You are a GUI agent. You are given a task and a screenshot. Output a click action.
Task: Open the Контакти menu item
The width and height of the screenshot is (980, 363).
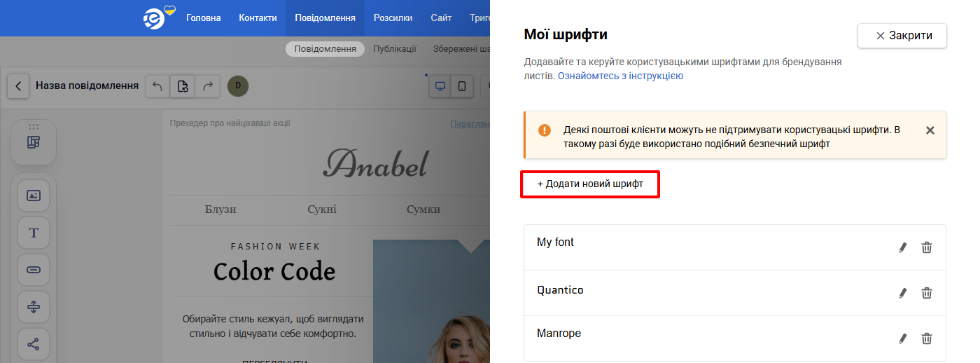click(258, 18)
